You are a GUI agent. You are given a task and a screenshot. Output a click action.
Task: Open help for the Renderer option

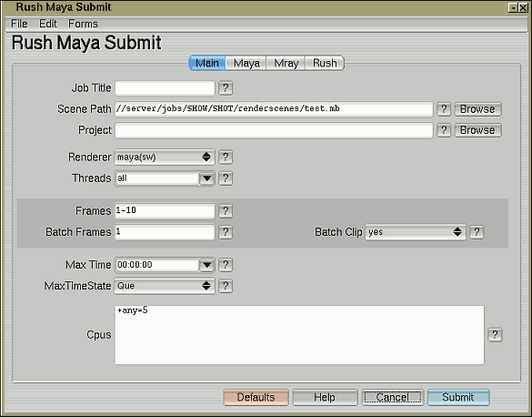point(226,158)
